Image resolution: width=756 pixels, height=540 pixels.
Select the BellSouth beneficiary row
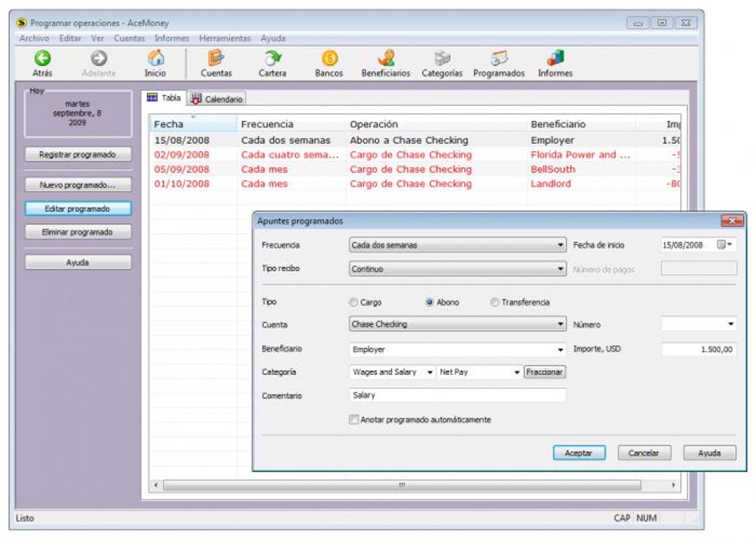coord(415,169)
